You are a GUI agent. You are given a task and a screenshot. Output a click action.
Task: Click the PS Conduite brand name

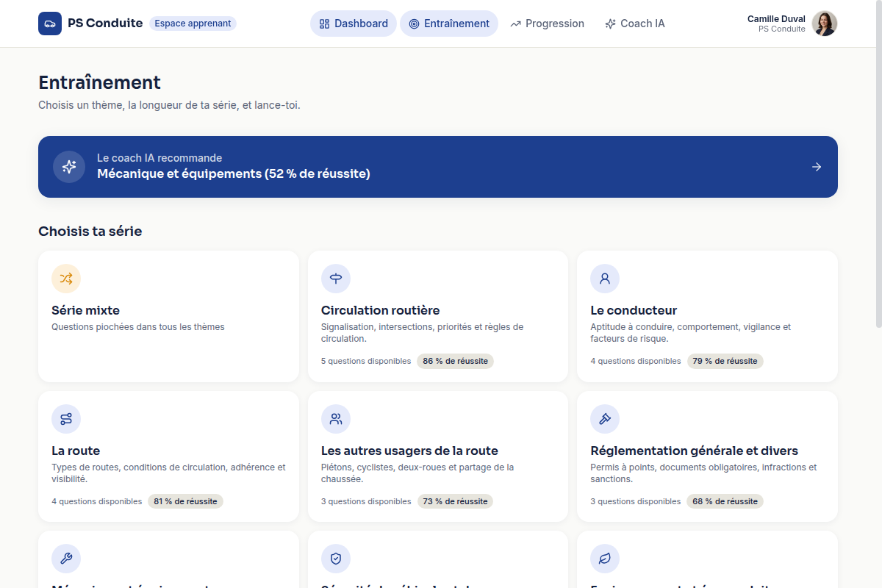click(105, 24)
